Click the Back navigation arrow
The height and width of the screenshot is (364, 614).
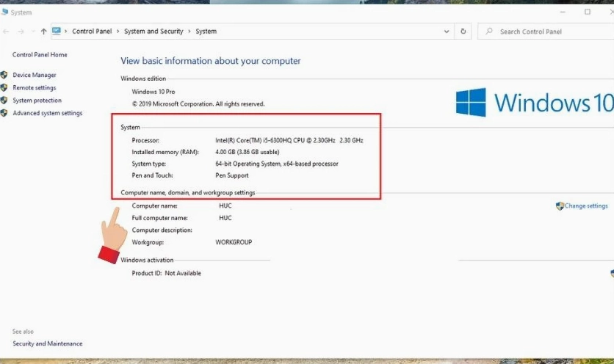coord(6,32)
